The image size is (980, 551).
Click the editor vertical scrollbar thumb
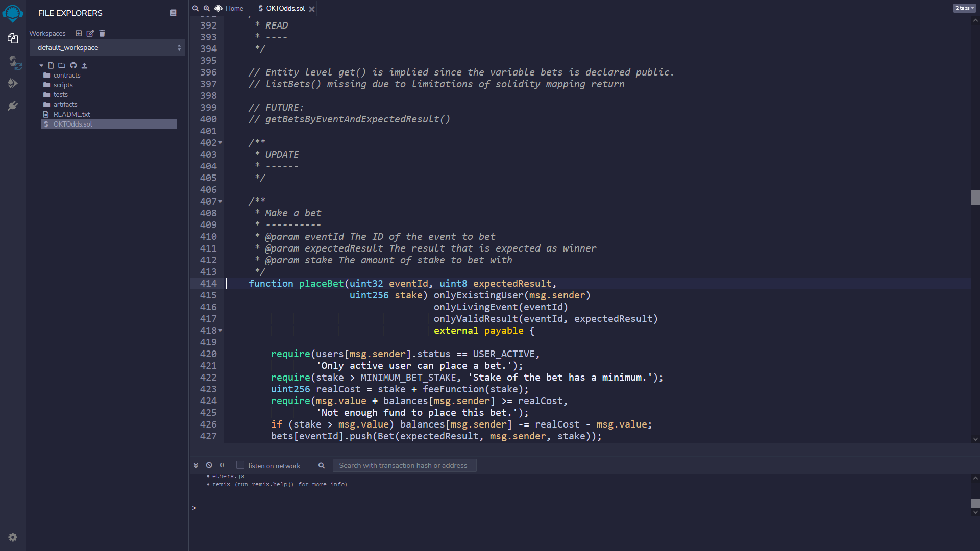pyautogui.click(x=975, y=197)
